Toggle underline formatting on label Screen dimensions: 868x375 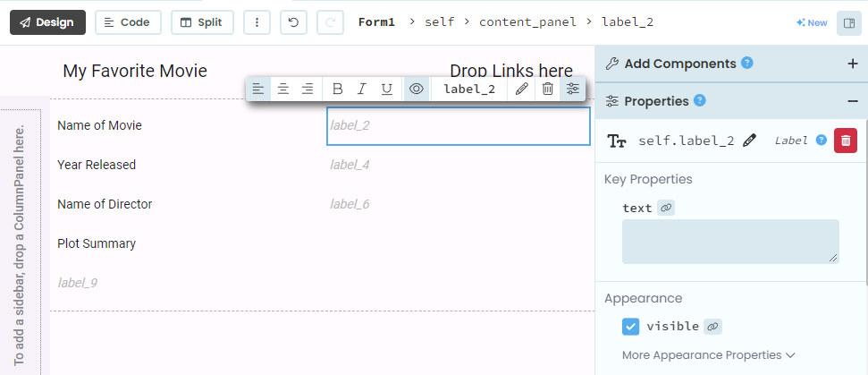(387, 89)
